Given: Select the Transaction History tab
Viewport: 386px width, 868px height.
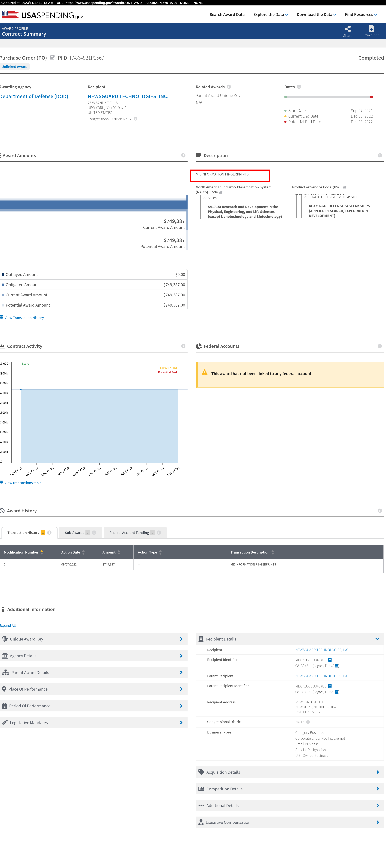Looking at the screenshot, I should click(x=29, y=533).
